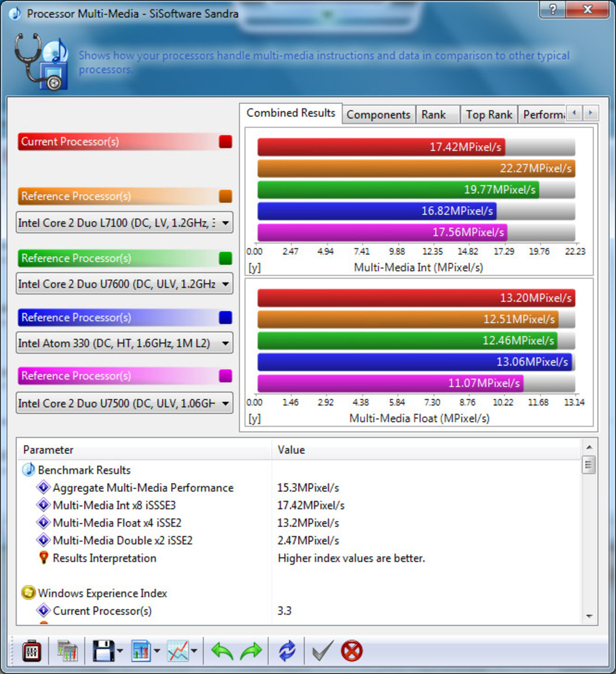Open the Intel Core 2 Duo U7600 dropdown
The image size is (616, 674).
tap(125, 284)
